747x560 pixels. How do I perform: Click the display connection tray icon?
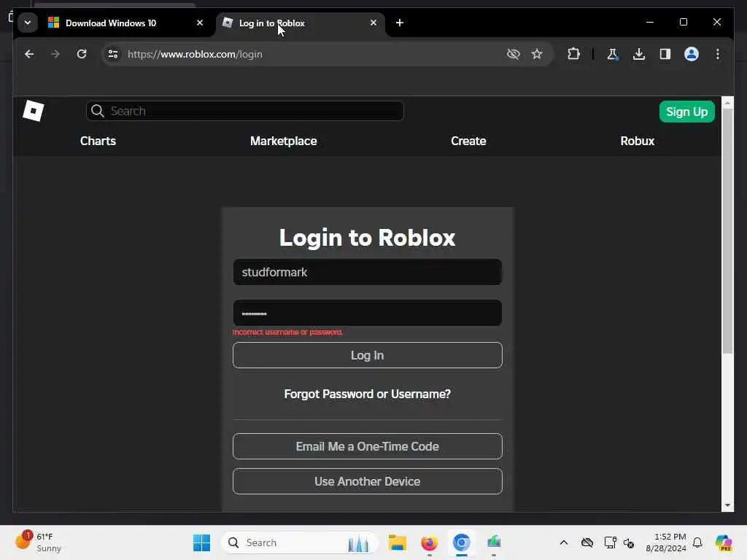coord(611,542)
